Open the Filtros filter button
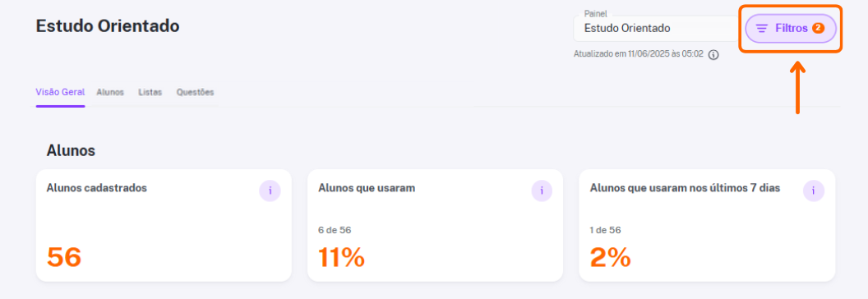The image size is (868, 299). (791, 28)
